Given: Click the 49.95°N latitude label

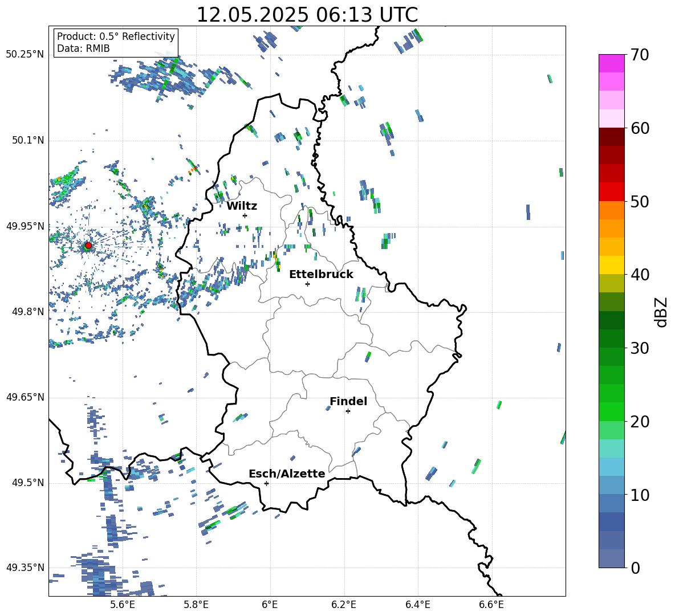Looking at the screenshot, I should click(25, 226).
